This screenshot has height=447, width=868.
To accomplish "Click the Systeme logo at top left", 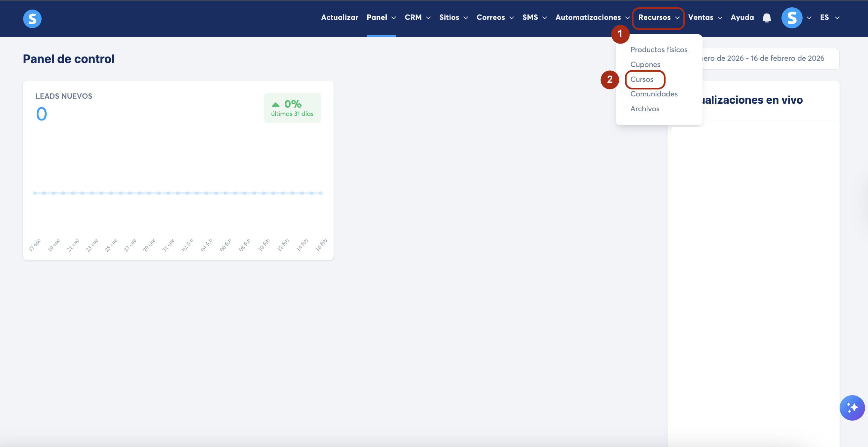I will pyautogui.click(x=32, y=18).
